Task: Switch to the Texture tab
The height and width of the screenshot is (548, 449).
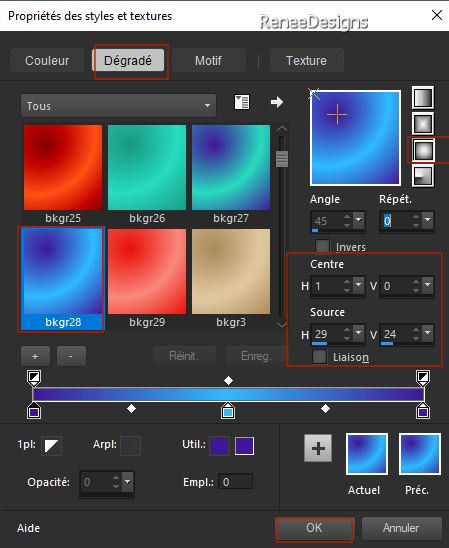Action: 306,60
